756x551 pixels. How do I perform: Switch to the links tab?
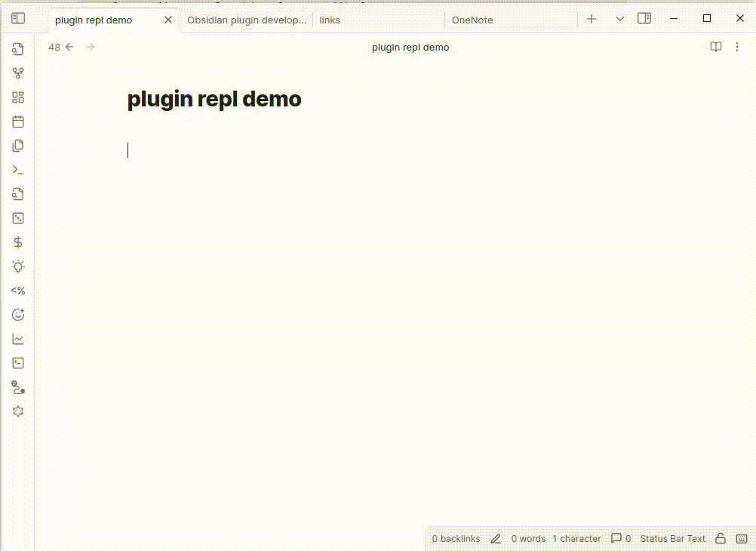(330, 20)
